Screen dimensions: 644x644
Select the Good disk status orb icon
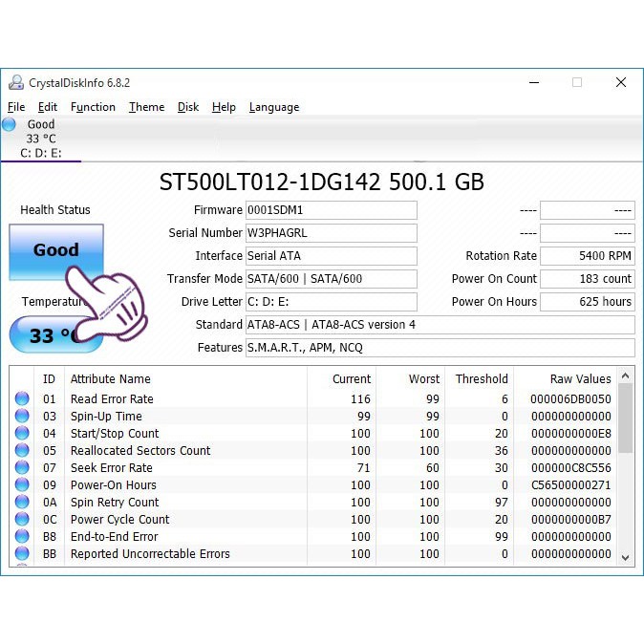point(10,124)
